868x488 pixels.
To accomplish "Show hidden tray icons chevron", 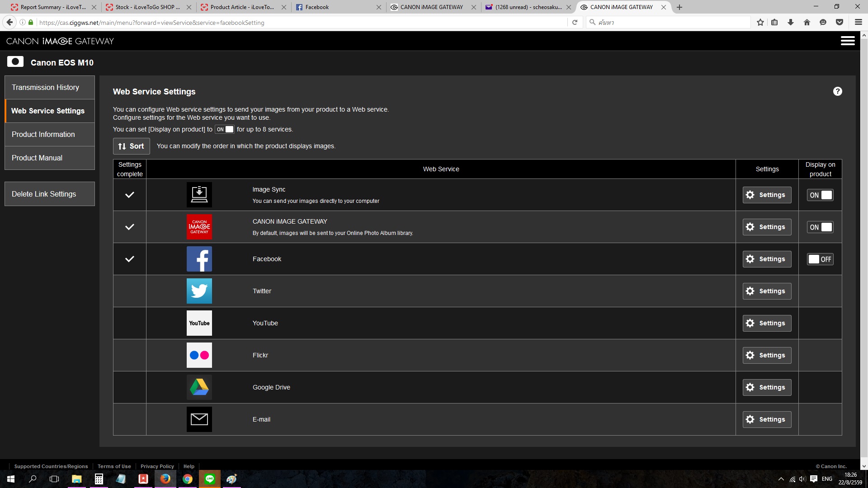I will (781, 479).
